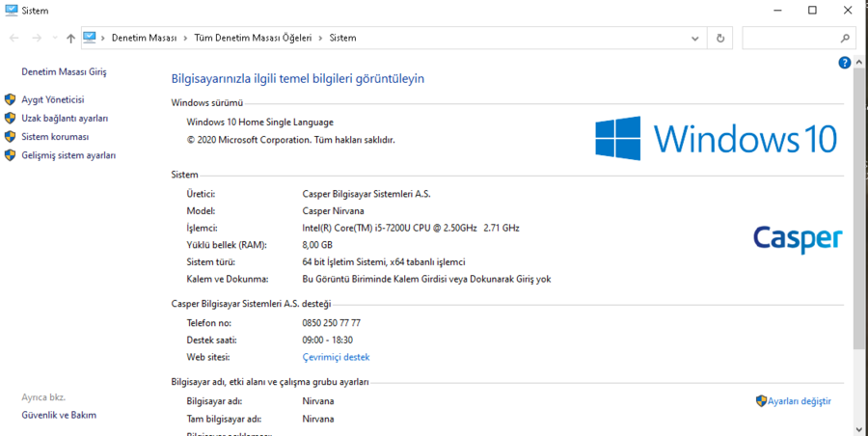This screenshot has width=868, height=436.
Task: Expand chevron after Denetim Masası breadcrumb
Action: [185, 39]
